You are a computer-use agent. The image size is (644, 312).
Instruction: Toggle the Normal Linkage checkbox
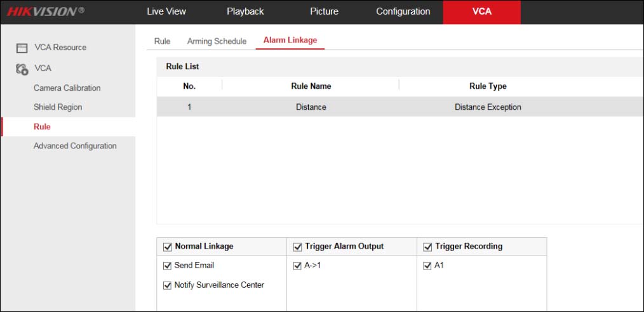pyautogui.click(x=167, y=247)
